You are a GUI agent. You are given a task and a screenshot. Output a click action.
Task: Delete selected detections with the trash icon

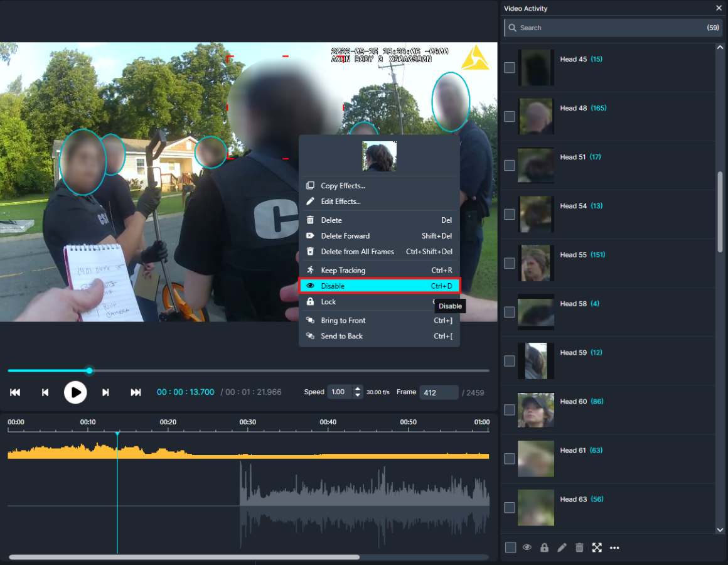click(x=579, y=547)
